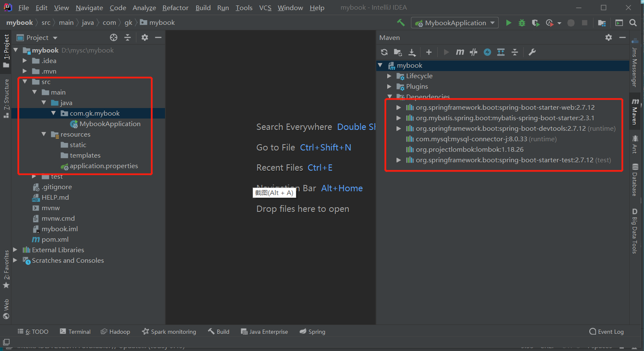Viewport: 644px width, 351px height.
Task: Expand Scratches and Consoles node
Action: coord(15,260)
